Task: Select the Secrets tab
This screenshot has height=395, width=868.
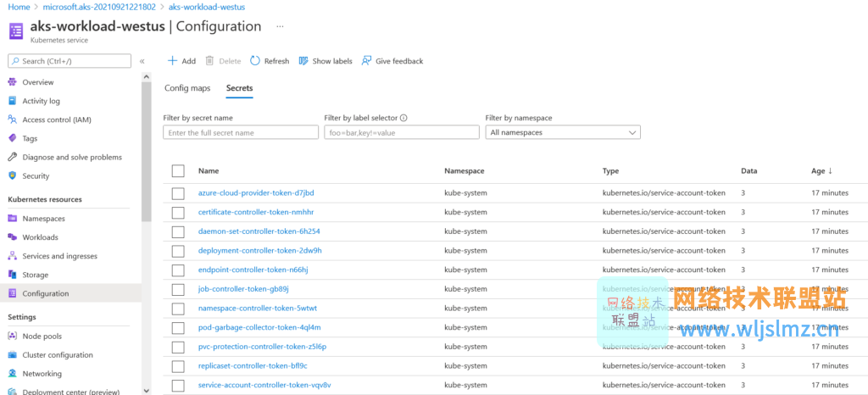Action: (x=239, y=88)
